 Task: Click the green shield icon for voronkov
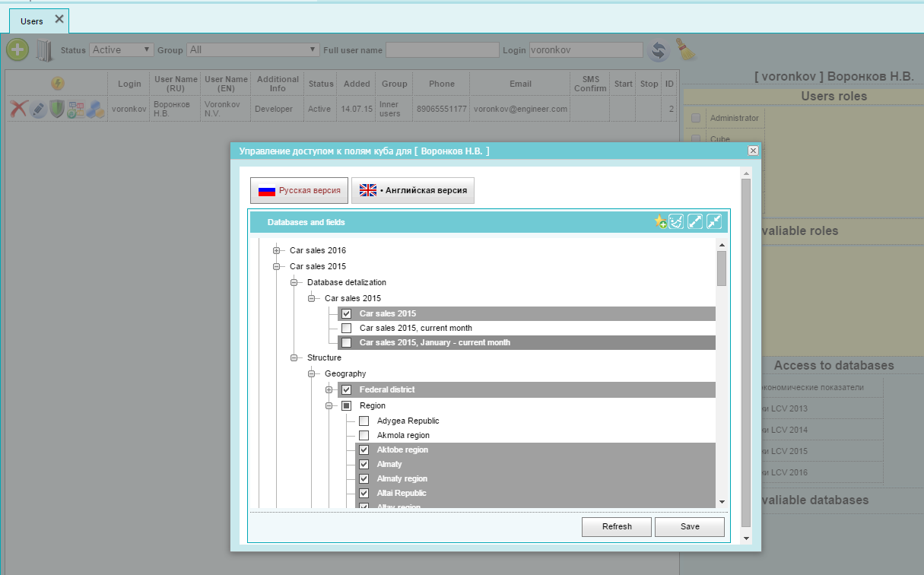tap(57, 109)
